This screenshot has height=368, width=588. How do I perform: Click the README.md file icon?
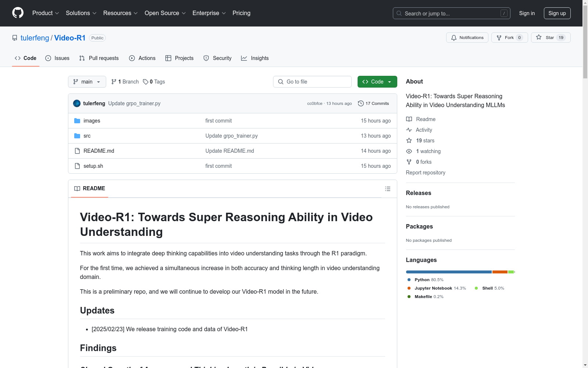tap(77, 151)
